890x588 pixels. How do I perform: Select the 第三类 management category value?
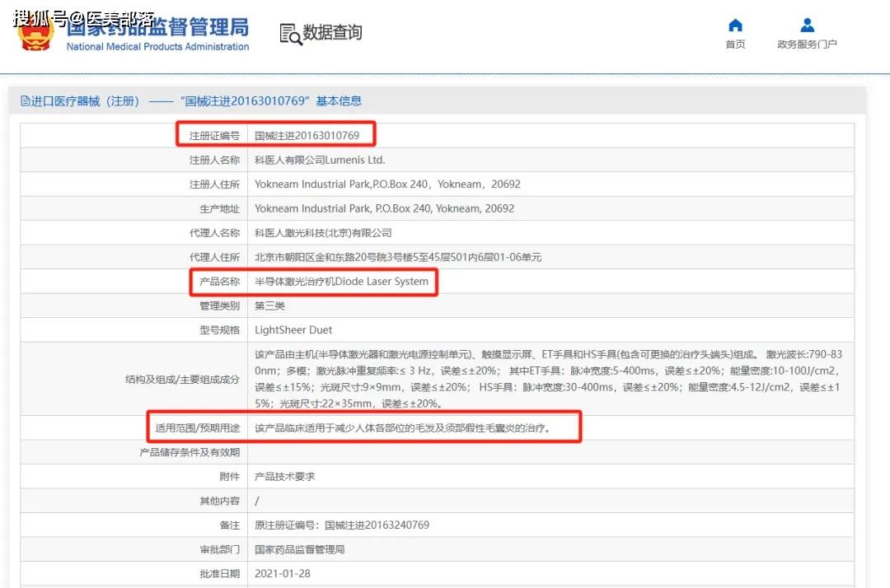tap(269, 306)
